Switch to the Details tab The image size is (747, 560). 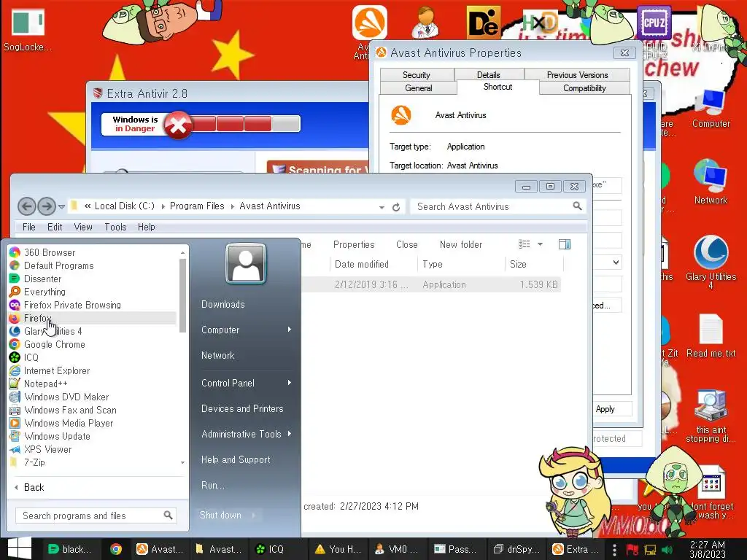489,75
